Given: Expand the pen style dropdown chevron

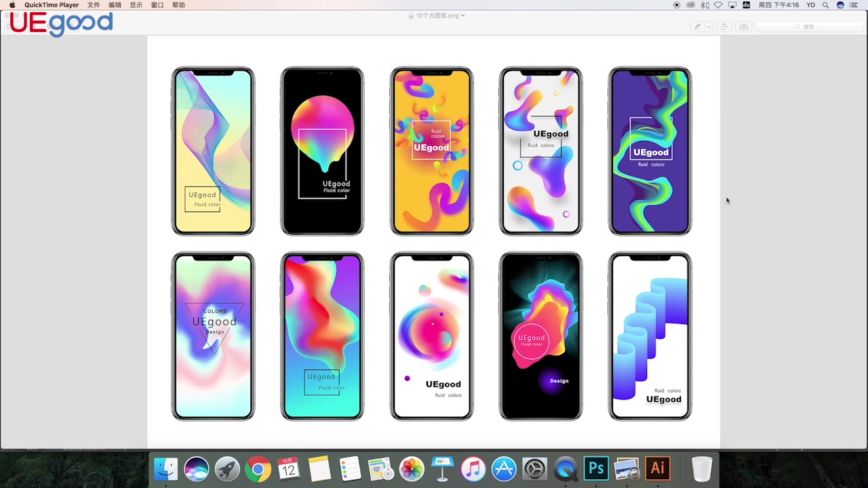Looking at the screenshot, I should (709, 26).
